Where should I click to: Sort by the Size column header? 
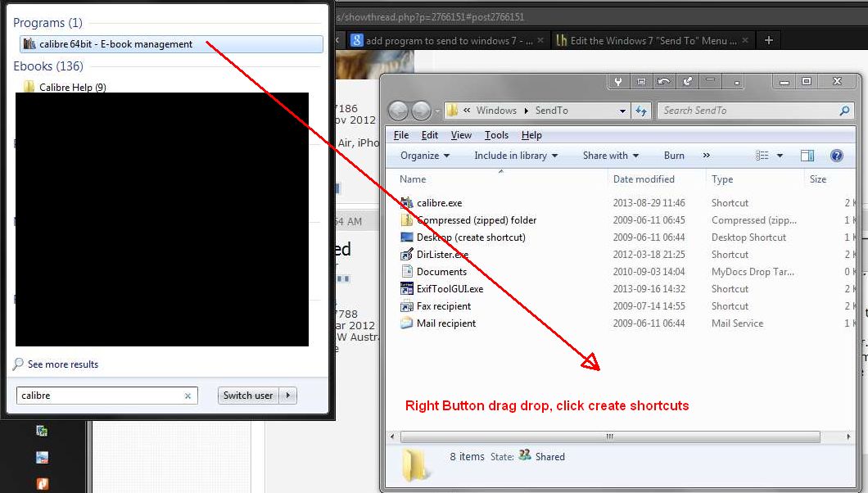[817, 179]
